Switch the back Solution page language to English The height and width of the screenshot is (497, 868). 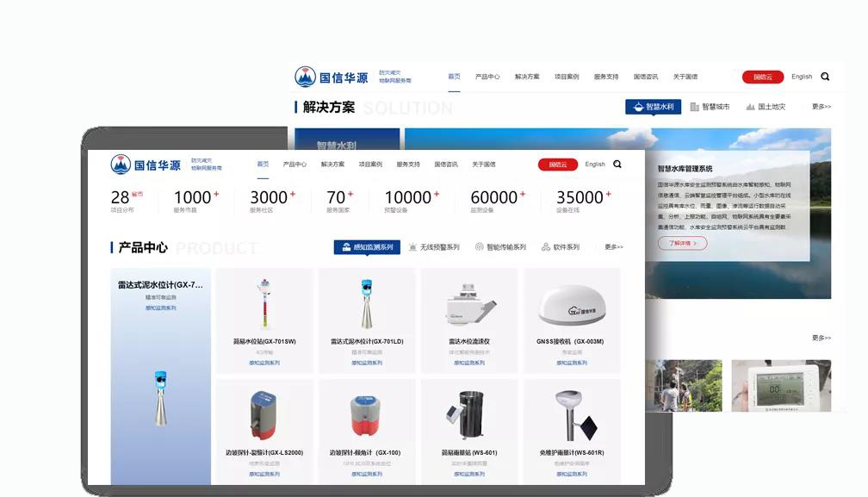[802, 77]
